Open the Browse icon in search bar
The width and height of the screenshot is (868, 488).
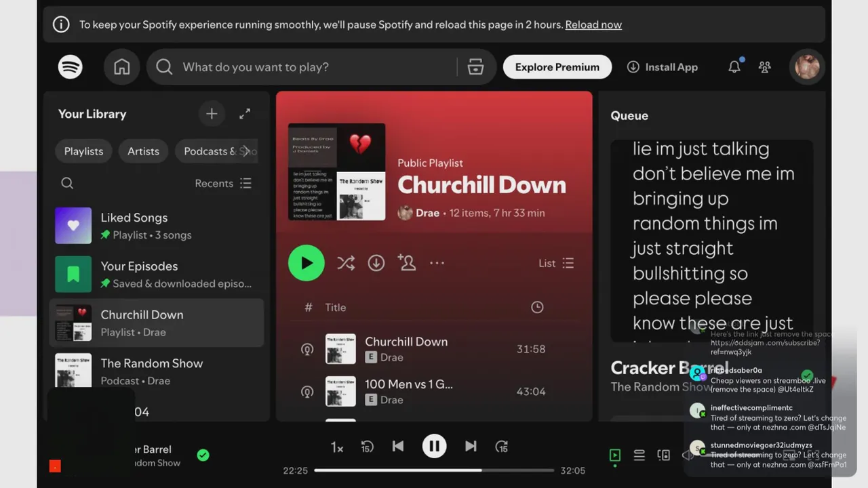click(475, 66)
